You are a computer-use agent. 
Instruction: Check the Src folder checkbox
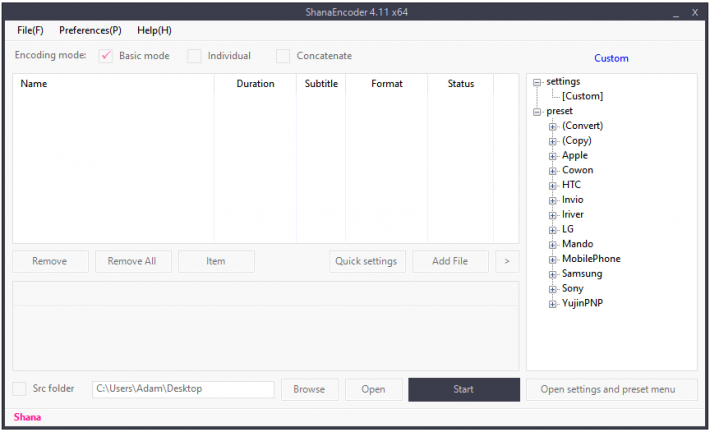point(19,389)
